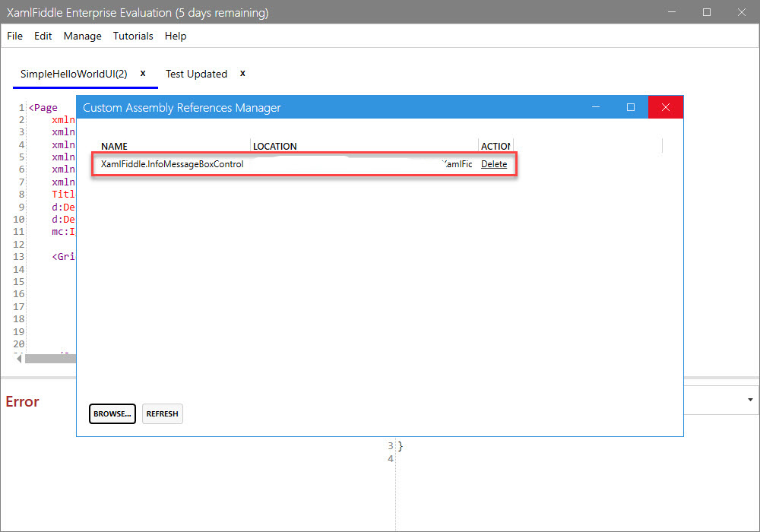This screenshot has height=532, width=760.
Task: Click the Browse button to add an assembly
Action: pos(112,413)
